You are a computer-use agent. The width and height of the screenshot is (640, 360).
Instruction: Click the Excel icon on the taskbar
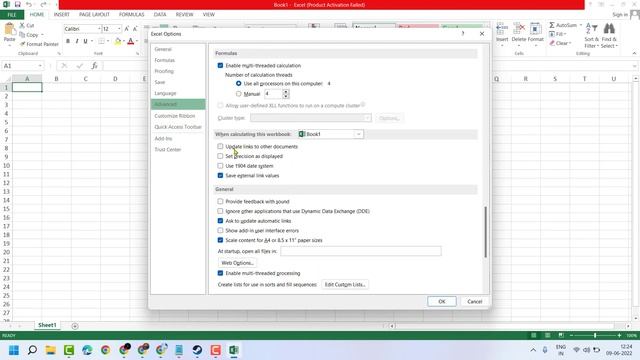(x=234, y=350)
